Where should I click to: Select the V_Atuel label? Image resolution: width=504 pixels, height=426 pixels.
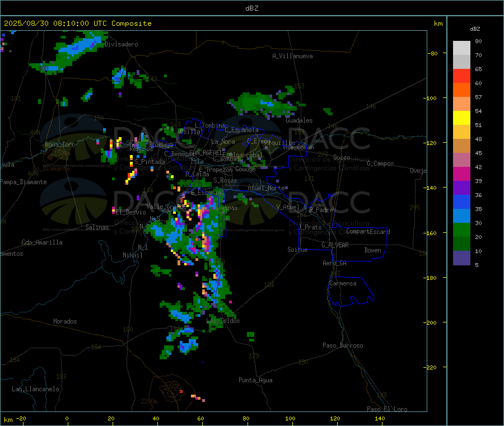[288, 207]
